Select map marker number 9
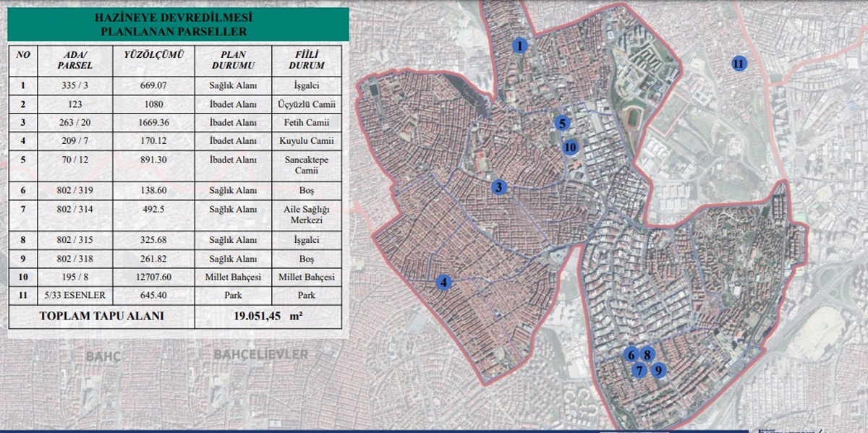 (658, 370)
